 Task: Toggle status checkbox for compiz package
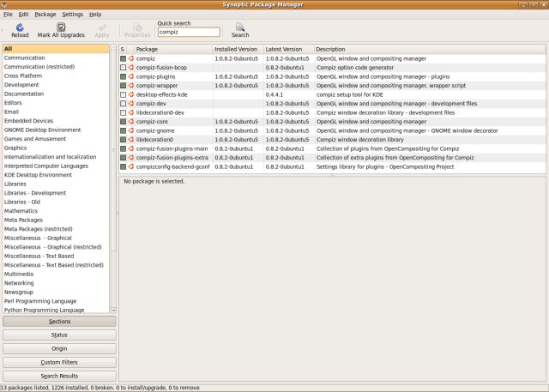click(x=123, y=58)
